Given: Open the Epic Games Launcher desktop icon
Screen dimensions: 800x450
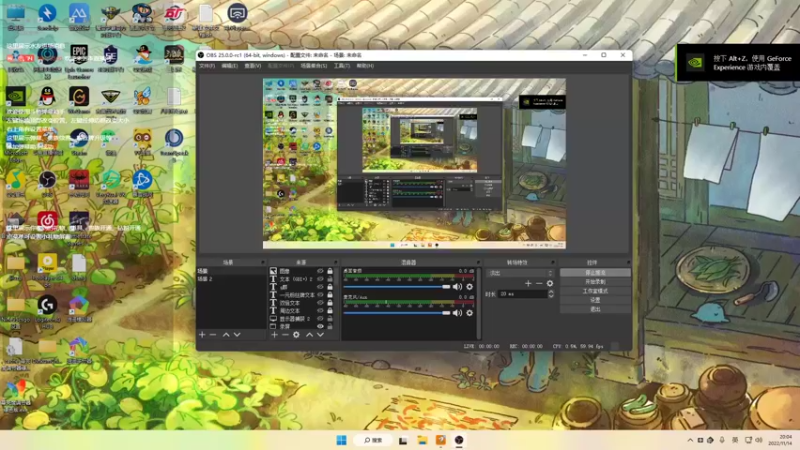Looking at the screenshot, I should [x=79, y=62].
